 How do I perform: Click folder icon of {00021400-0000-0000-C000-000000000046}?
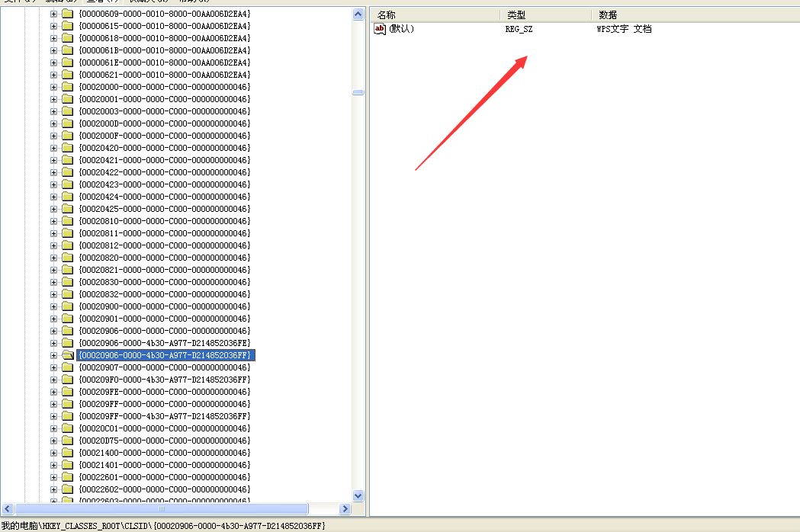(67, 453)
